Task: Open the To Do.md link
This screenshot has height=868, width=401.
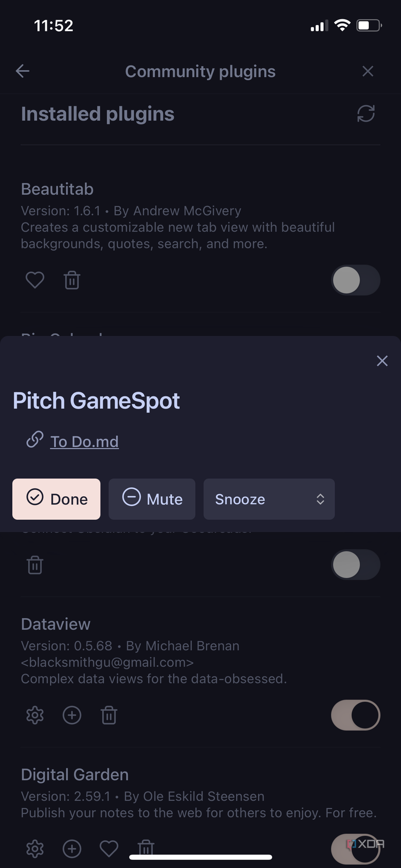Action: coord(84,442)
